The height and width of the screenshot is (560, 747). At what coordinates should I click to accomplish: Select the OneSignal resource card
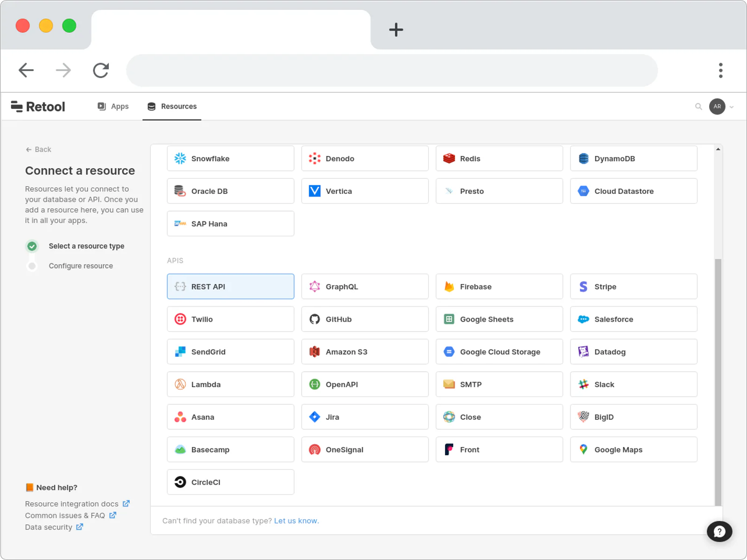365,449
